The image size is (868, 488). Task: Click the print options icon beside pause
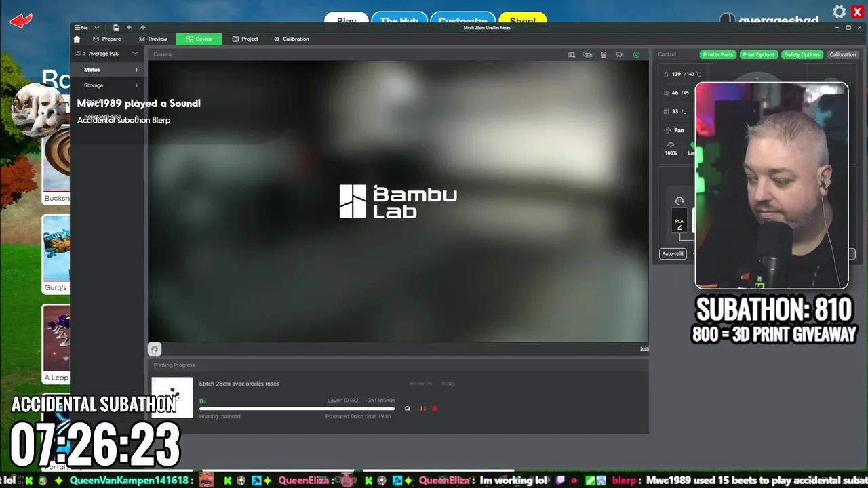[x=408, y=409]
